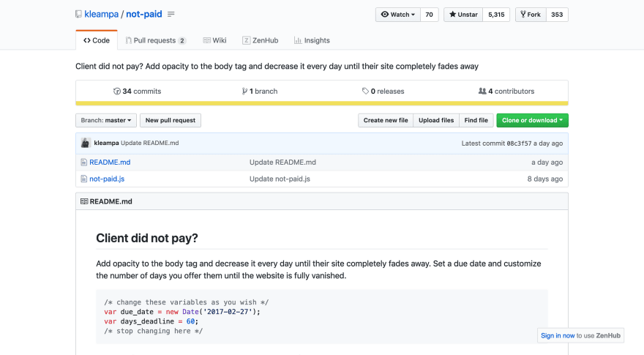The image size is (644, 355).
Task: Open the Watch notifications dropdown
Action: (x=398, y=15)
